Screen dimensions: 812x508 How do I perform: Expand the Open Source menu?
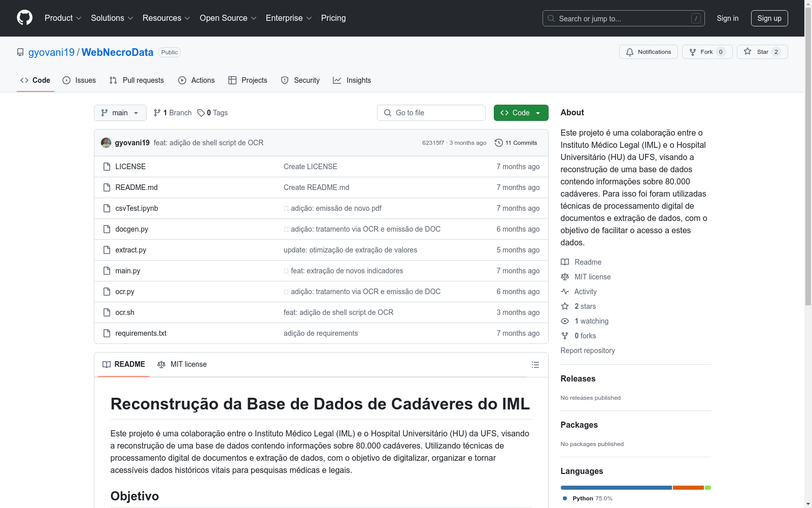(228, 18)
